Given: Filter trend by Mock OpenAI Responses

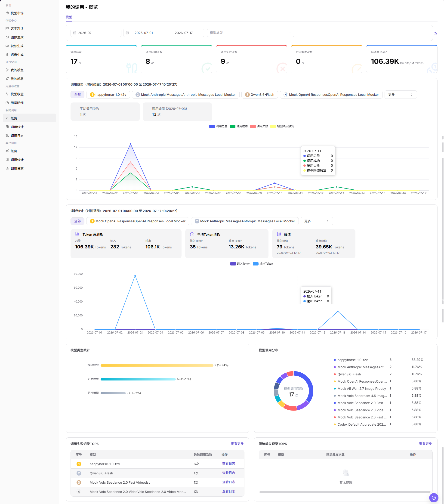Looking at the screenshot, I should pyautogui.click(x=331, y=95).
